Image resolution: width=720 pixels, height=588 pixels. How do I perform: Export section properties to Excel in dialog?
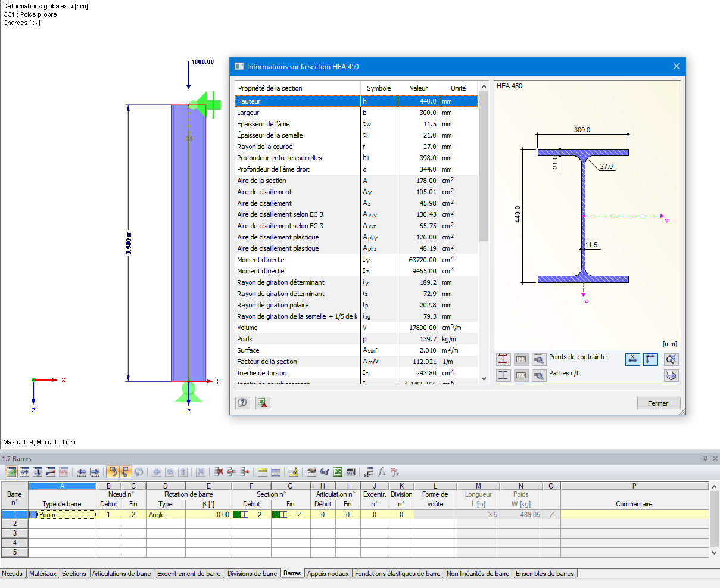coord(263,403)
